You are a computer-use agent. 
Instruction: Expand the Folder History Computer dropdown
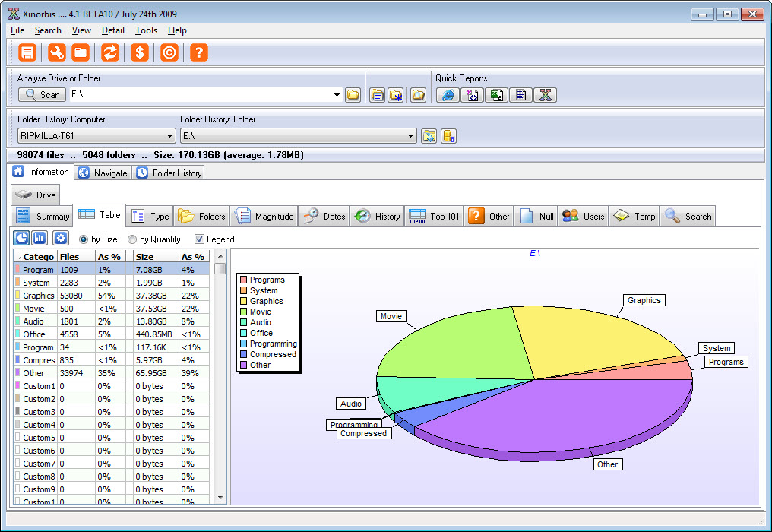coord(169,136)
